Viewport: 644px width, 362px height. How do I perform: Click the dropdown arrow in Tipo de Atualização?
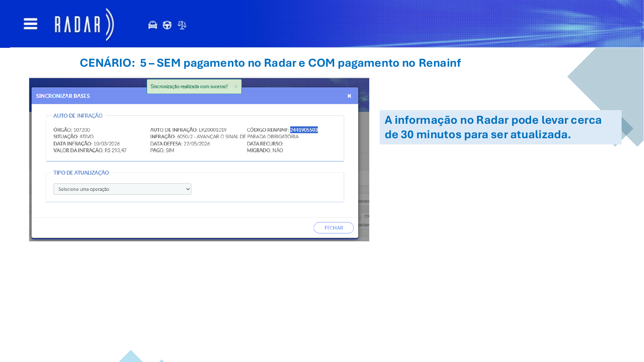coord(187,189)
